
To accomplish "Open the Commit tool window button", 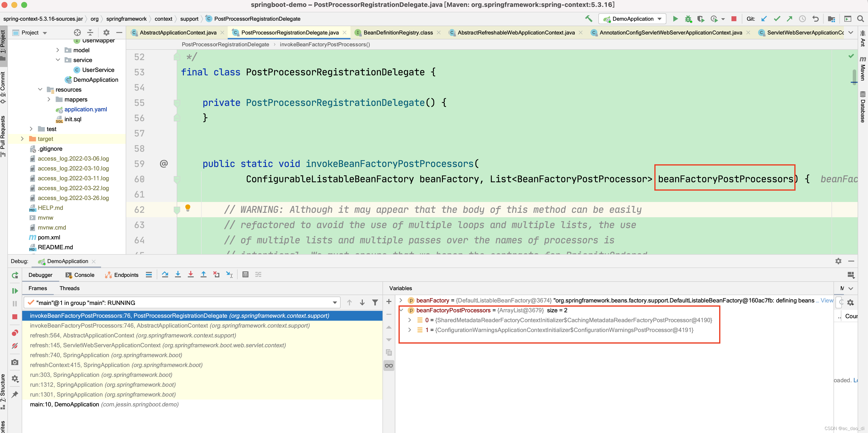I will pos(3,87).
